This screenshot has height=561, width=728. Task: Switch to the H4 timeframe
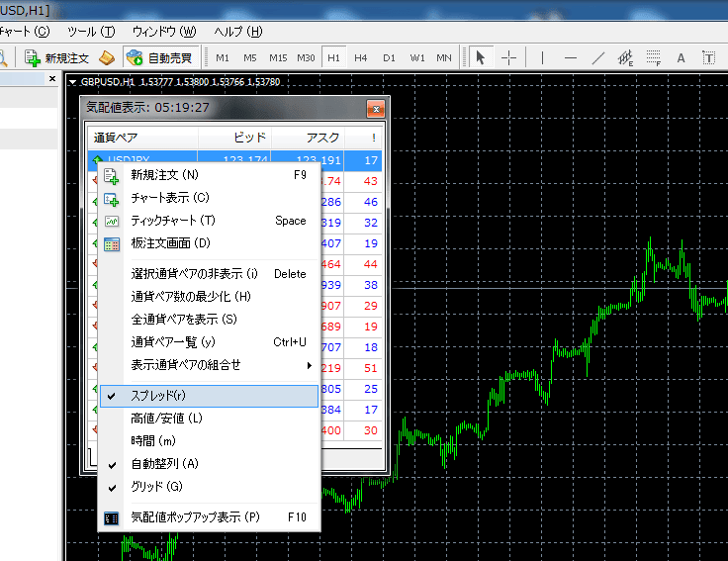pyautogui.click(x=361, y=58)
